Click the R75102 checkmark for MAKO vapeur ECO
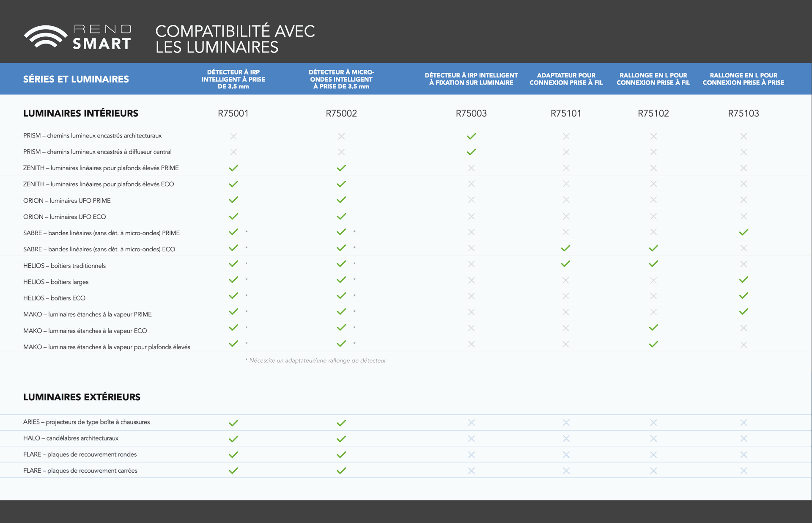The width and height of the screenshot is (812, 523). click(653, 328)
